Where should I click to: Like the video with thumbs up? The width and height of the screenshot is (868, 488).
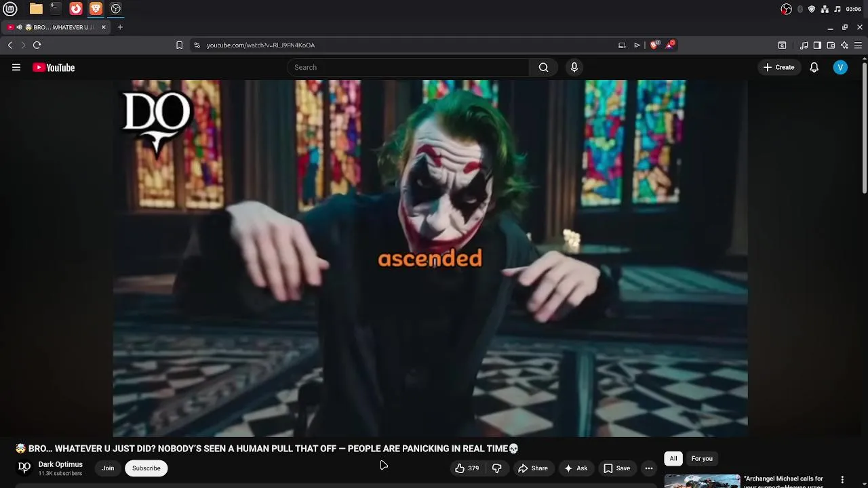pos(467,468)
